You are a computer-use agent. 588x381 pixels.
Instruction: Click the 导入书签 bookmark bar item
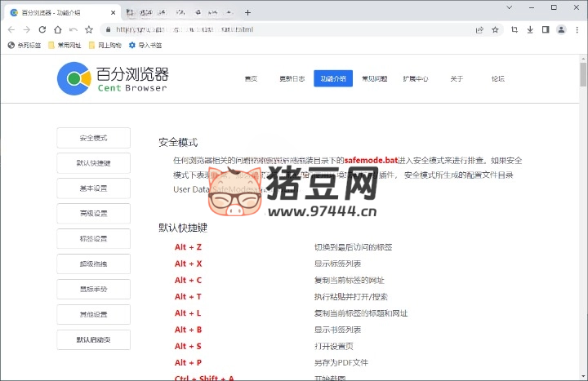145,46
